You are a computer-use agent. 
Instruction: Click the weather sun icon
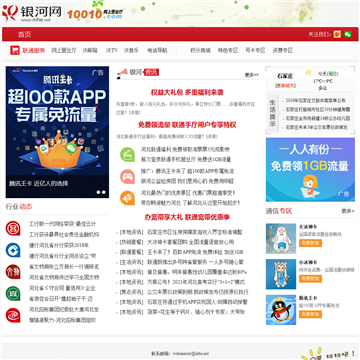(309, 73)
